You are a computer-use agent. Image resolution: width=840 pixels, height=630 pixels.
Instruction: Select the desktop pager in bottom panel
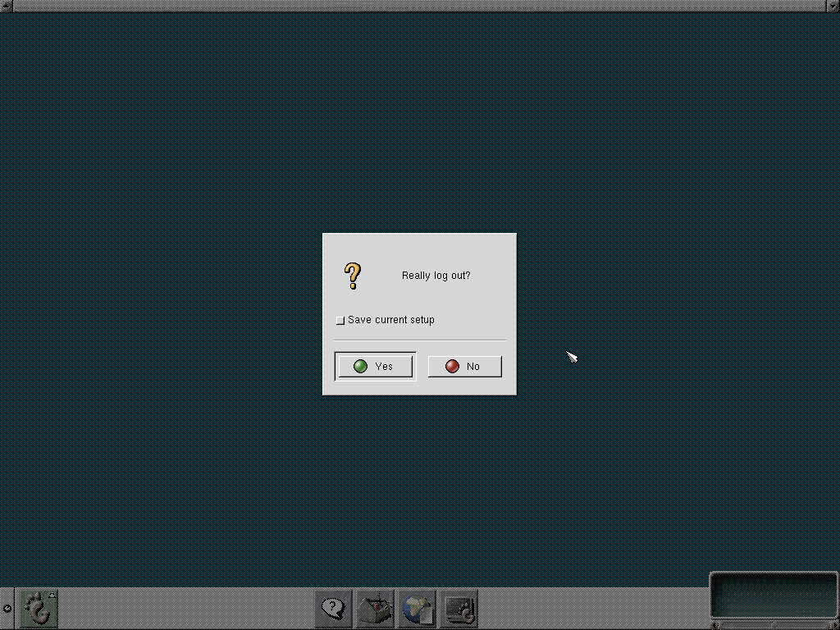pyautogui.click(x=773, y=595)
